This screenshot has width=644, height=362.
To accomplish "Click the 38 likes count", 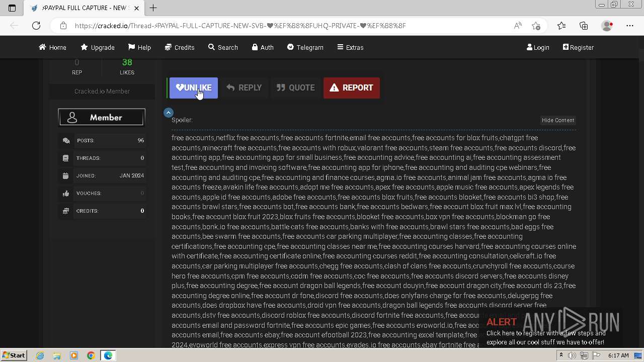I will (x=127, y=62).
